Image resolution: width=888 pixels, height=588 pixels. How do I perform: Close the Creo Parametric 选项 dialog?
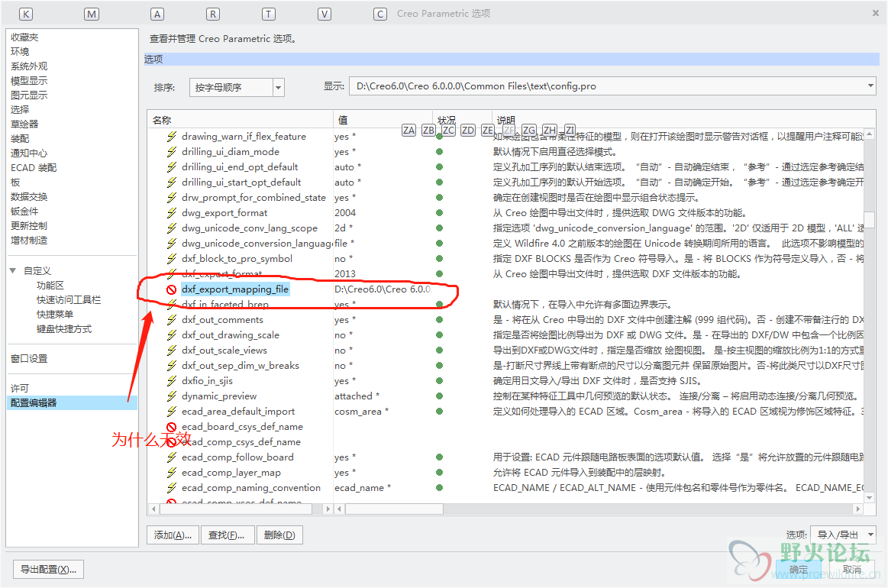click(x=876, y=13)
